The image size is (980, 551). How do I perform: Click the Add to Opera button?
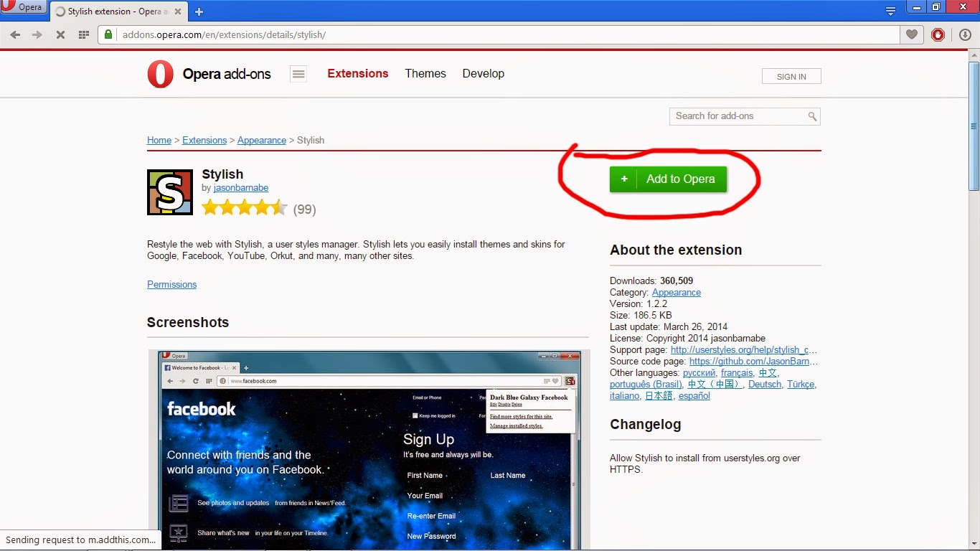pos(668,179)
